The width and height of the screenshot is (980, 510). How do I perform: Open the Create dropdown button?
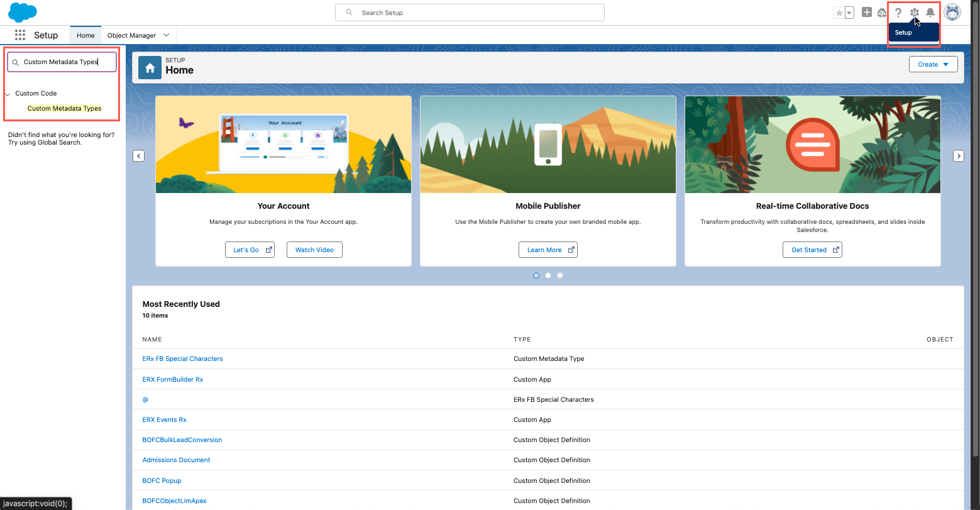933,64
